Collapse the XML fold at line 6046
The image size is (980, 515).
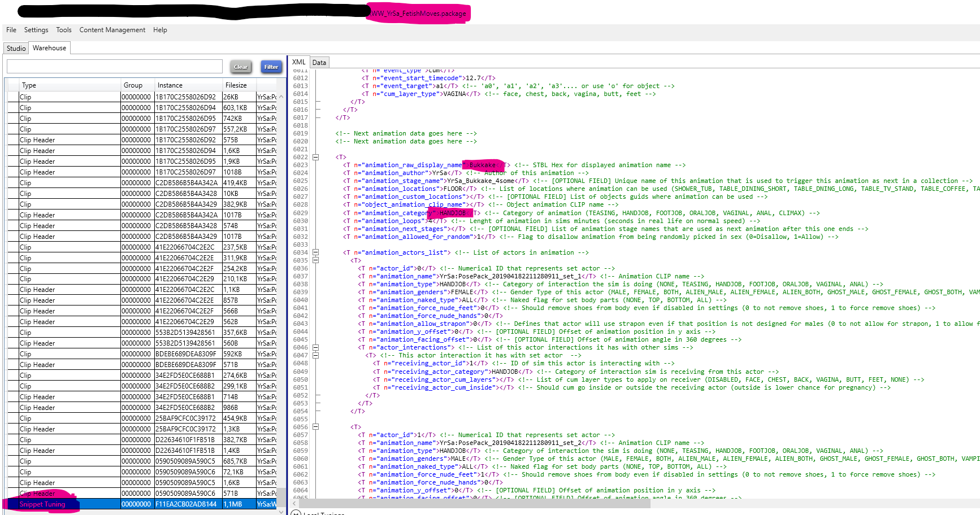coord(315,347)
